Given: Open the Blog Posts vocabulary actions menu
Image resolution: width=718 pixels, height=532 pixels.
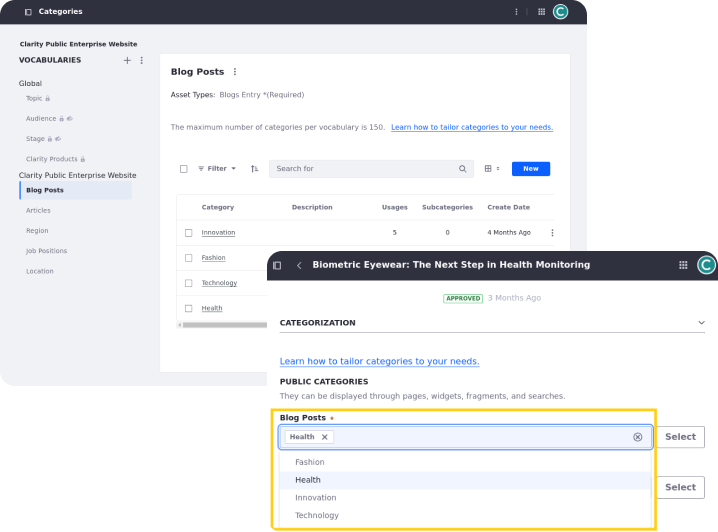Looking at the screenshot, I should click(x=235, y=72).
